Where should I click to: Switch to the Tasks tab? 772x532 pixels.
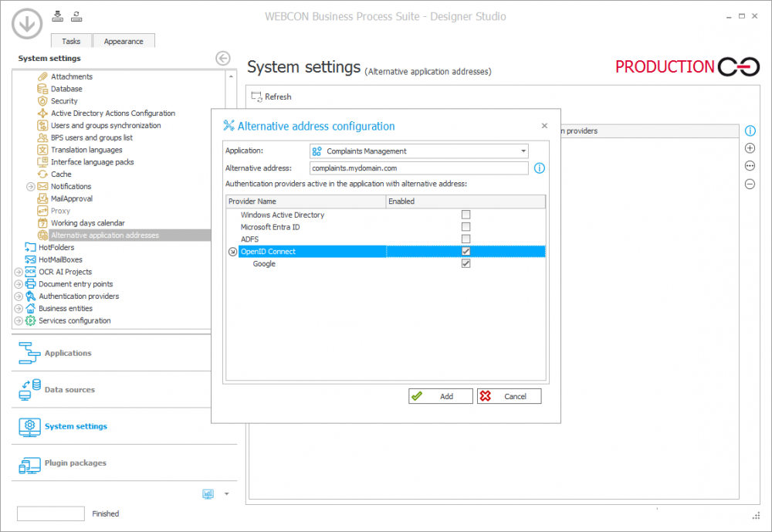pyautogui.click(x=71, y=41)
